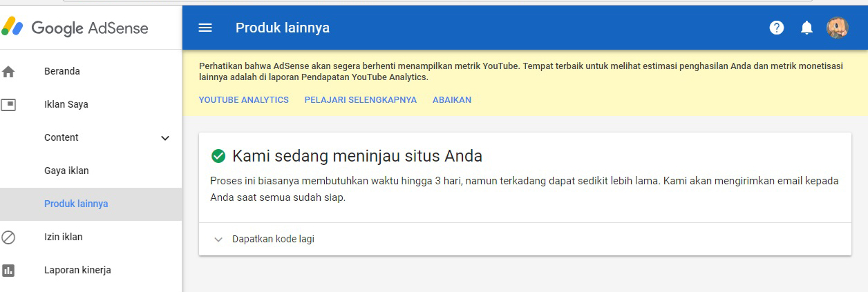
Task: Click the 'Proses ini biasanya membutuhkan' paragraph
Action: pyautogui.click(x=524, y=189)
